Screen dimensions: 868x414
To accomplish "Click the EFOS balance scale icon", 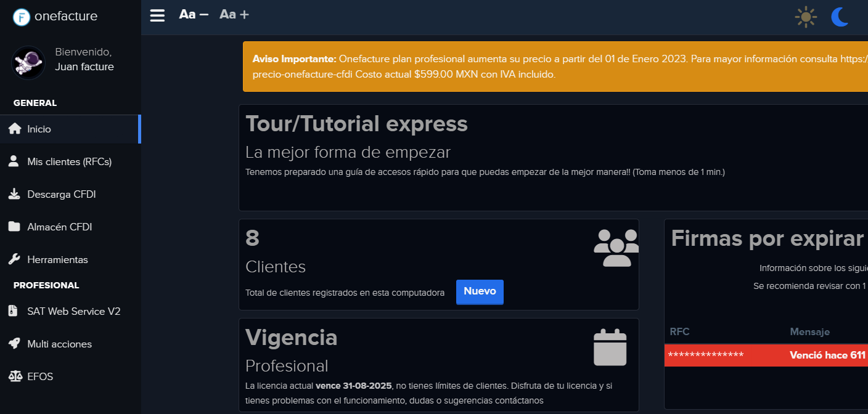I will click(14, 376).
